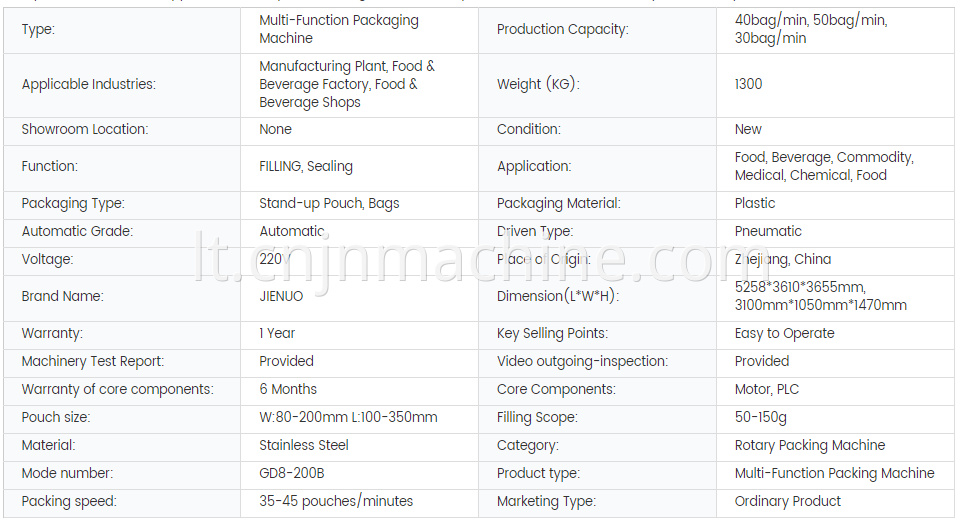The width and height of the screenshot is (963, 526).
Task: Select the 'GD8-200B' mode number cell
Action: (359, 474)
